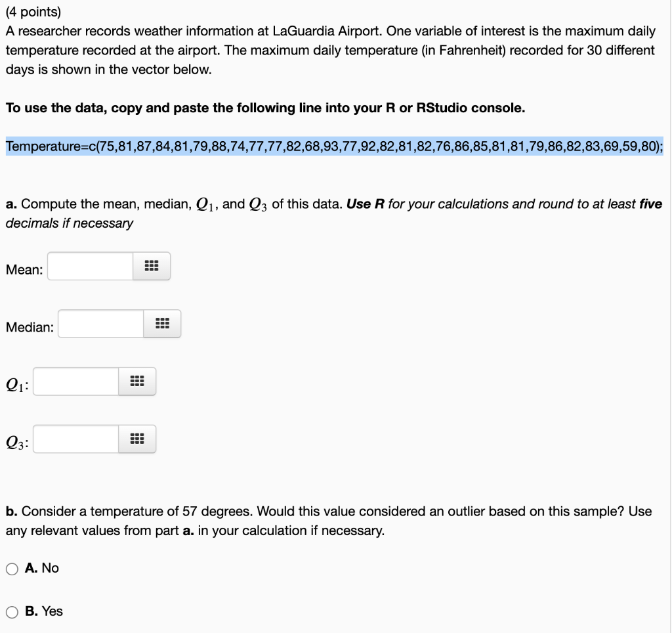
Task: Click inside the Median answer box
Action: tap(98, 323)
